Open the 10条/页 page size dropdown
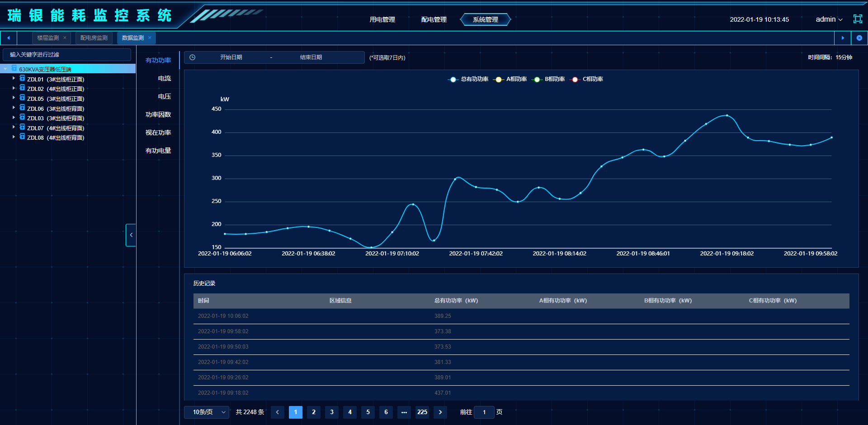The height and width of the screenshot is (425, 868). pyautogui.click(x=207, y=412)
